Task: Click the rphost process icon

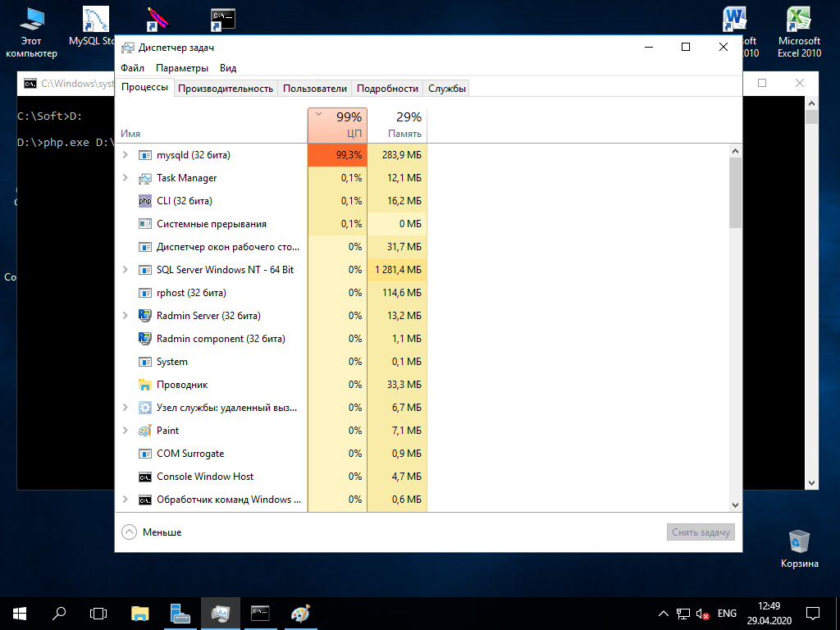Action: click(144, 293)
